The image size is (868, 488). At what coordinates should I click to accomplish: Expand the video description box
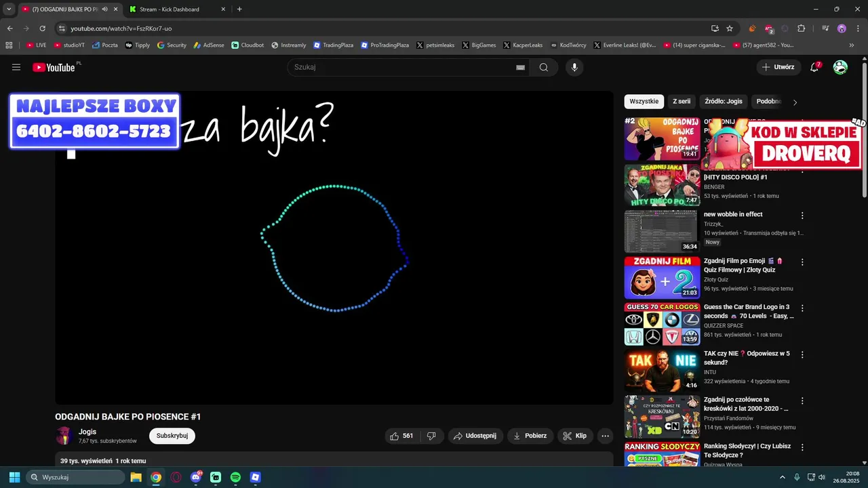coord(334,460)
